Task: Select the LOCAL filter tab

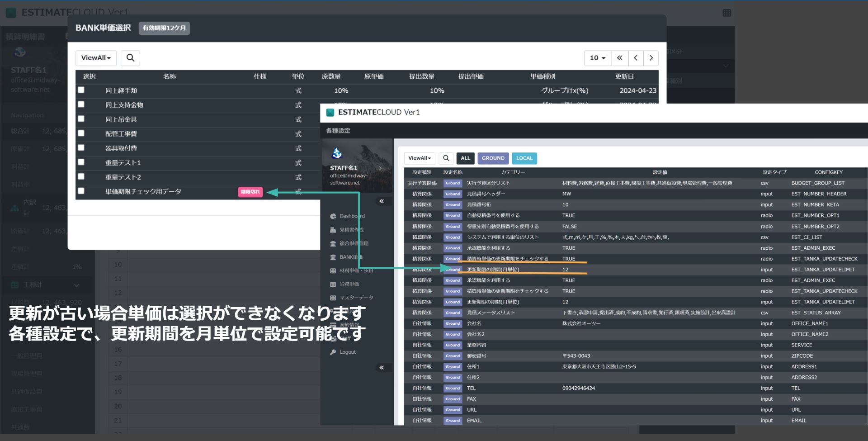Action: coord(524,158)
